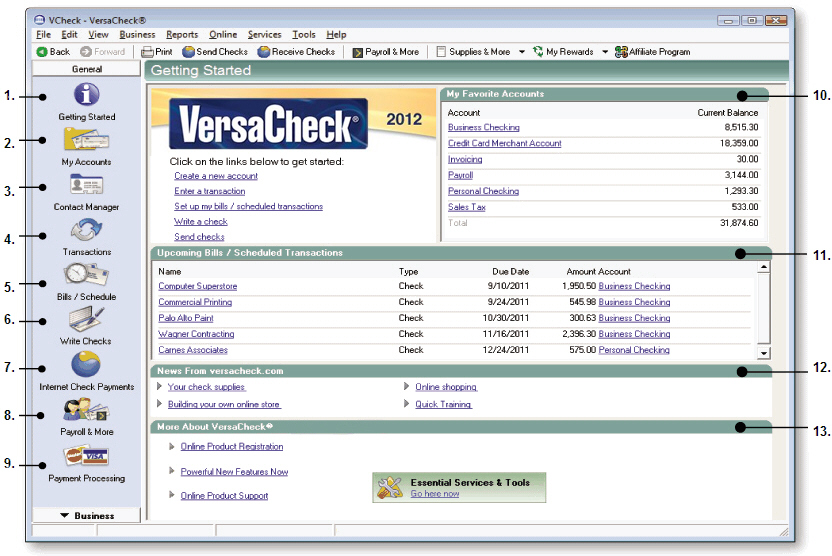
Task: Select the General sidebar tab
Action: 86,68
